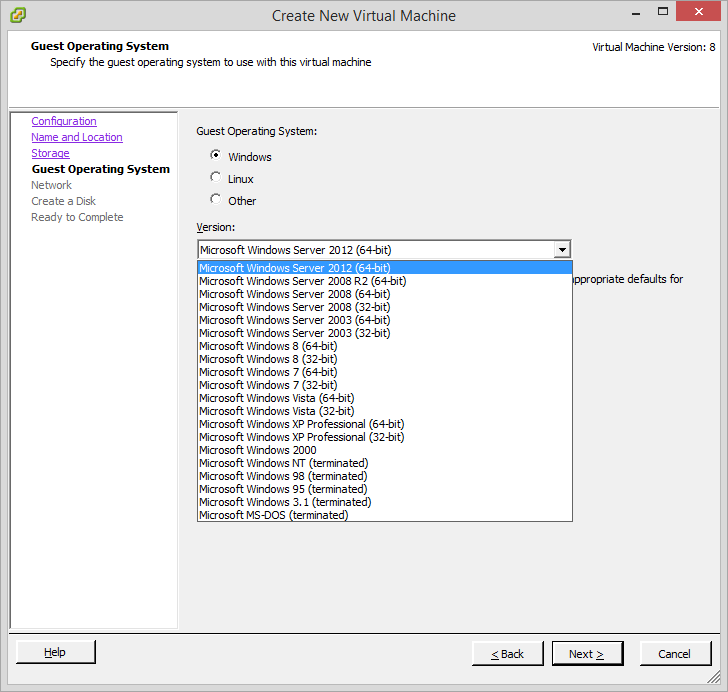Collapse the Version dropdown arrow
The image size is (728, 692).
click(x=562, y=250)
